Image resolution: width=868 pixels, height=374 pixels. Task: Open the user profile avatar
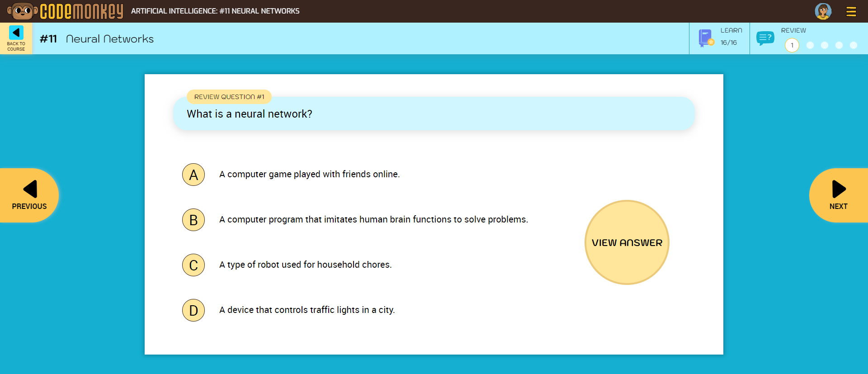point(823,11)
